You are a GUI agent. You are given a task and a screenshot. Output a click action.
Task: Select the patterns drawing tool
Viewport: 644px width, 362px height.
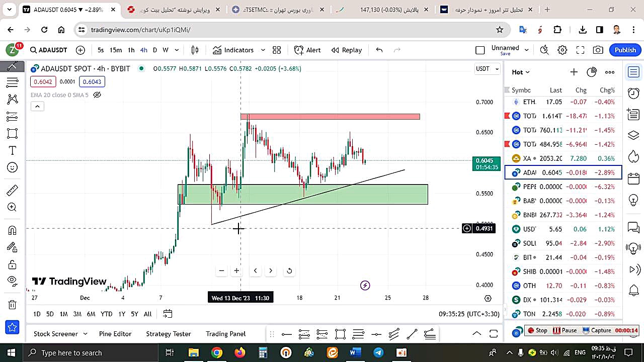click(13, 100)
